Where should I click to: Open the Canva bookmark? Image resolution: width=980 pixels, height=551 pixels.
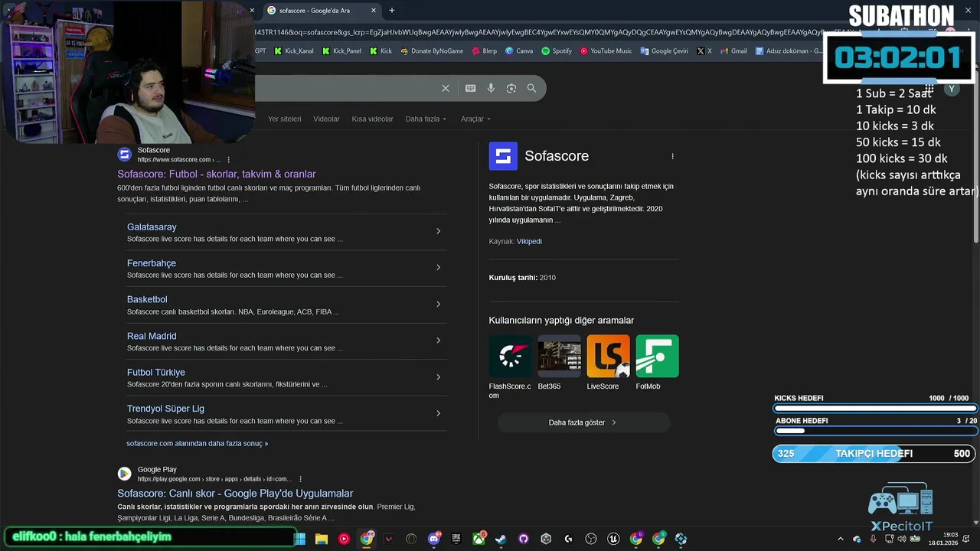(519, 51)
